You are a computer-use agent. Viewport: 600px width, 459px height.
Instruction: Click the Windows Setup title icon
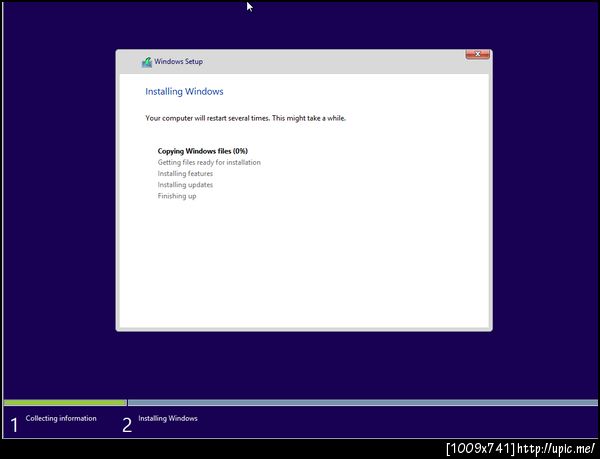147,62
